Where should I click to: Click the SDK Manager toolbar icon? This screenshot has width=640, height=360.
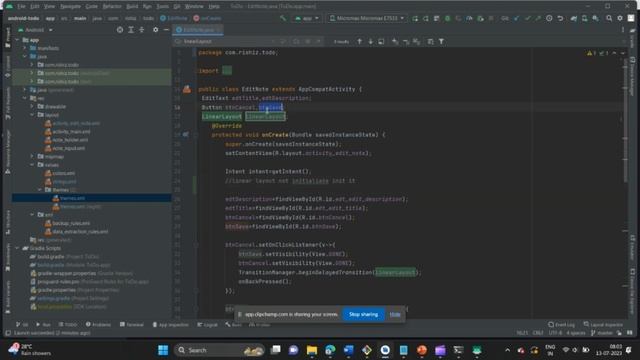click(x=596, y=18)
